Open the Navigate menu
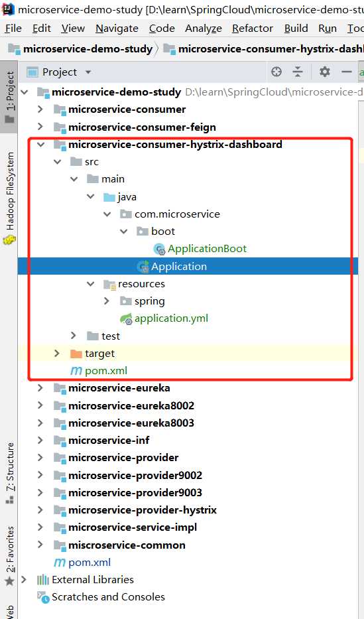Image resolution: width=364 pixels, height=619 pixels. point(117,29)
